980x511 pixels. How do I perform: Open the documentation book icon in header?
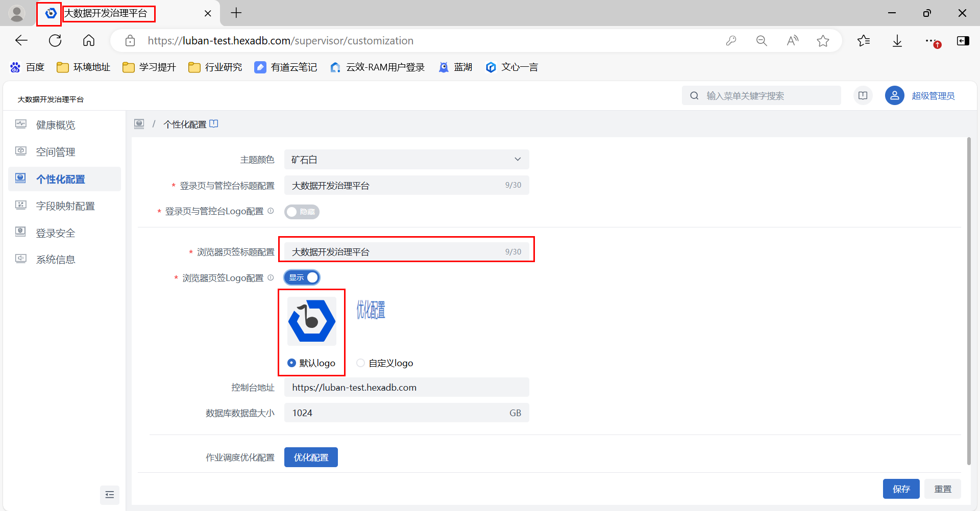point(863,95)
